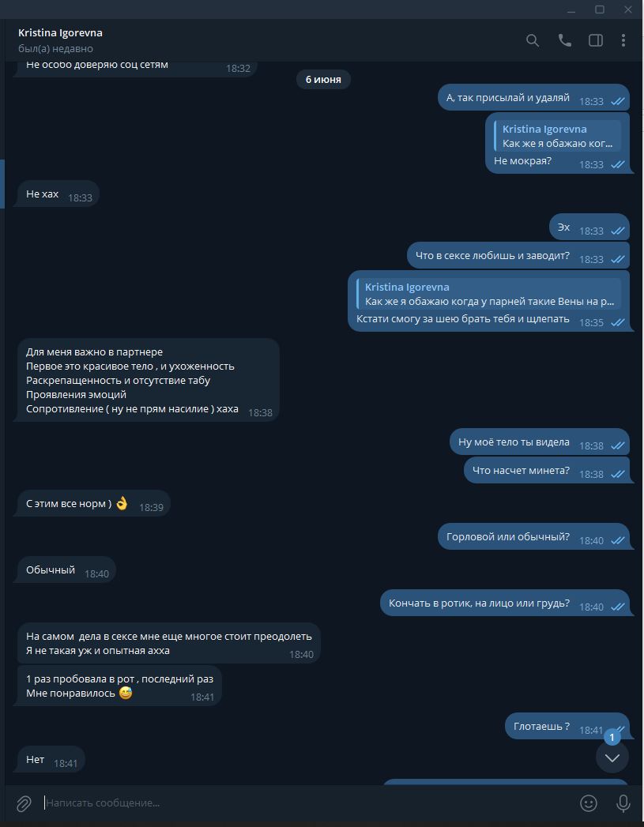Start a voice call with Kristina Igorevna
644x827 pixels.
[x=564, y=40]
